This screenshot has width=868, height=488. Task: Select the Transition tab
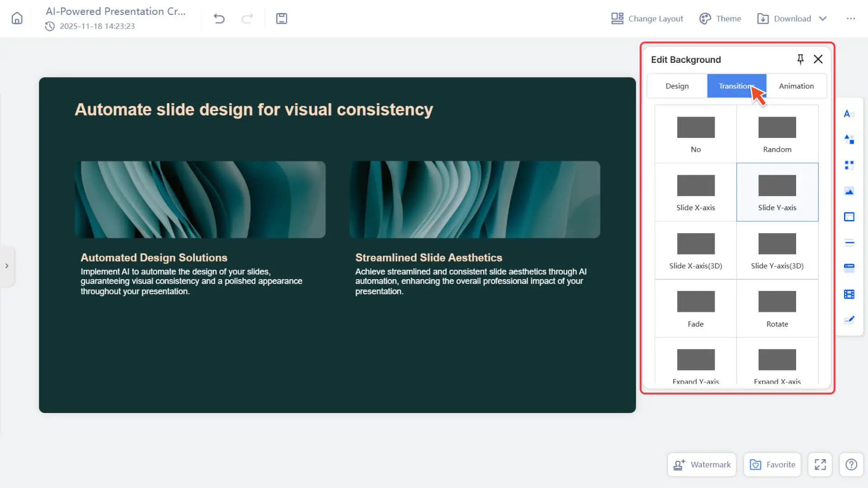pos(737,86)
